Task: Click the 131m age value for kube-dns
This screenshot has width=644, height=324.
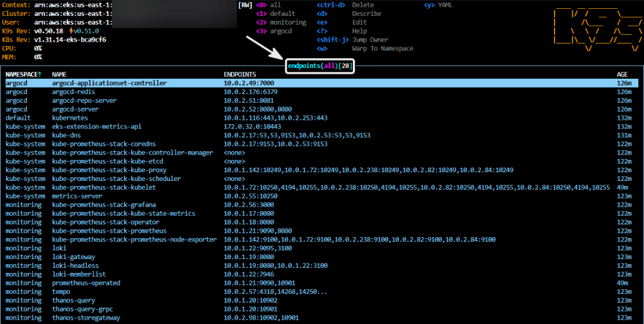Action: [624, 135]
